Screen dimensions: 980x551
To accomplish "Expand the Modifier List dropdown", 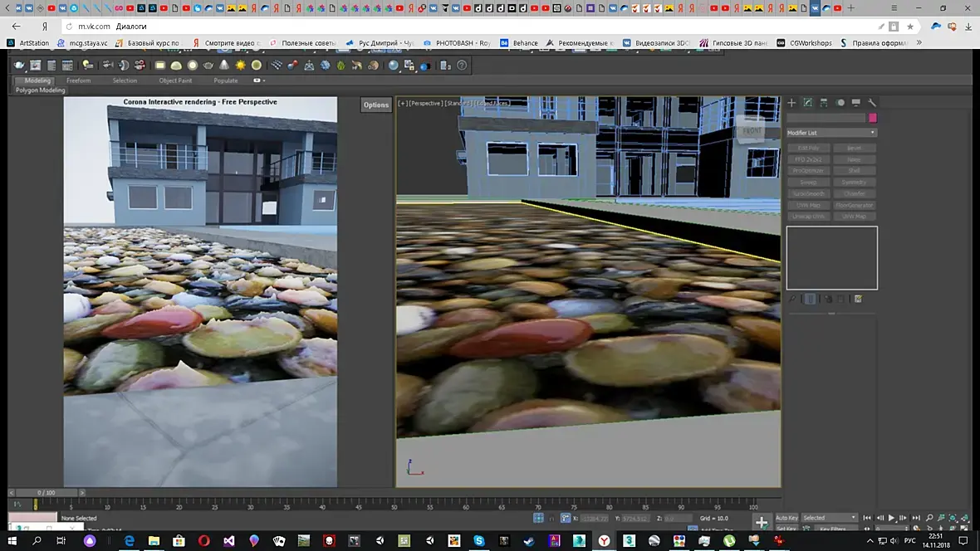I will pos(831,133).
